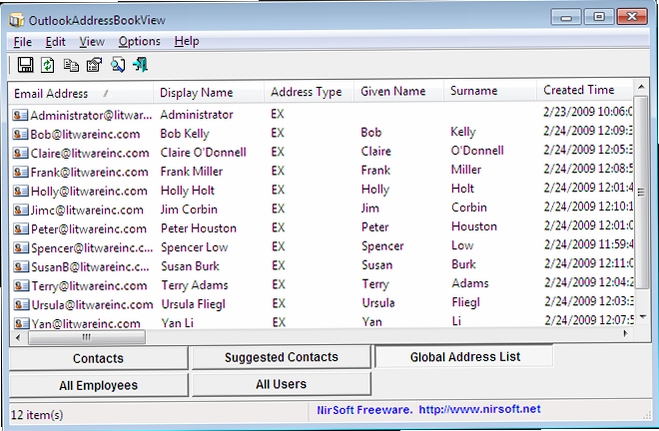Click the Surname cell Burk
The image size is (659, 431).
pos(464,264)
